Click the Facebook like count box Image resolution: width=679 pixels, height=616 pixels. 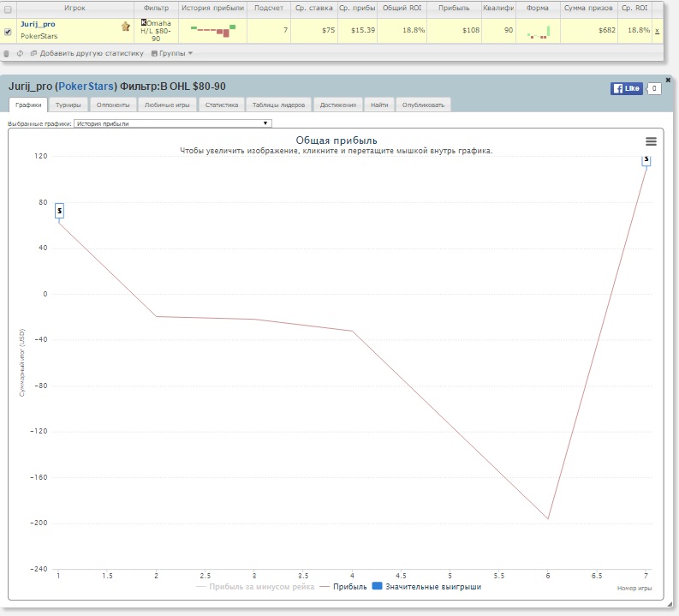point(654,88)
